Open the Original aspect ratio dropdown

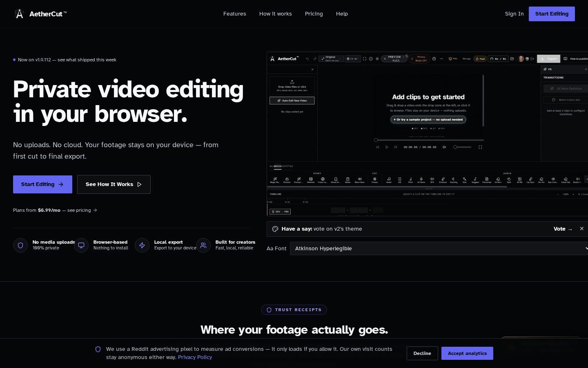(x=331, y=59)
